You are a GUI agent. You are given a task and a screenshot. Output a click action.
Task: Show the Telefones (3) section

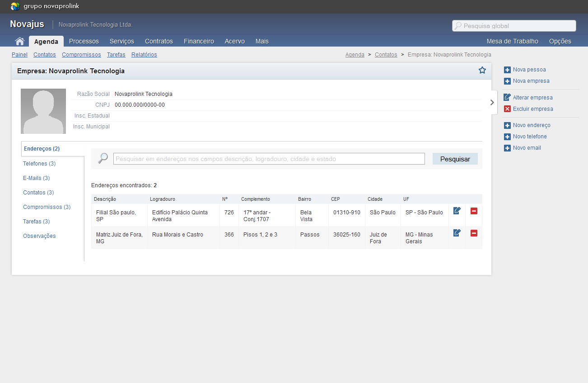pos(39,163)
